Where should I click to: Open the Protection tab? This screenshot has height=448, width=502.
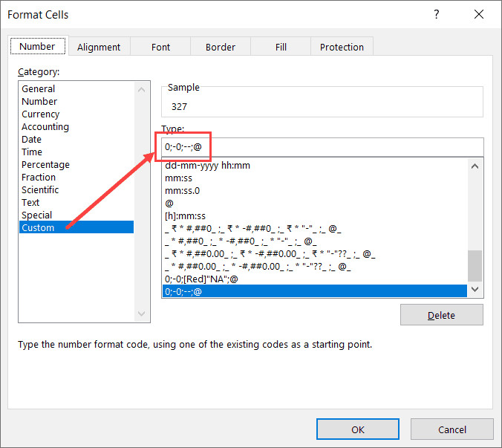click(x=342, y=47)
